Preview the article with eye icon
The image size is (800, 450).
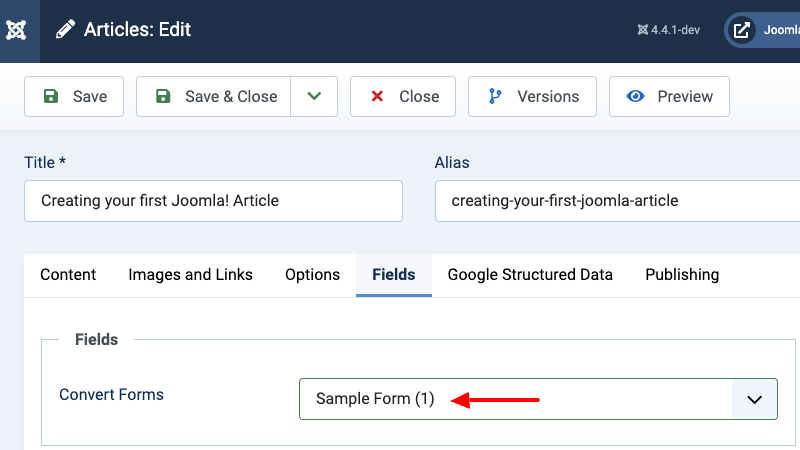coord(669,96)
